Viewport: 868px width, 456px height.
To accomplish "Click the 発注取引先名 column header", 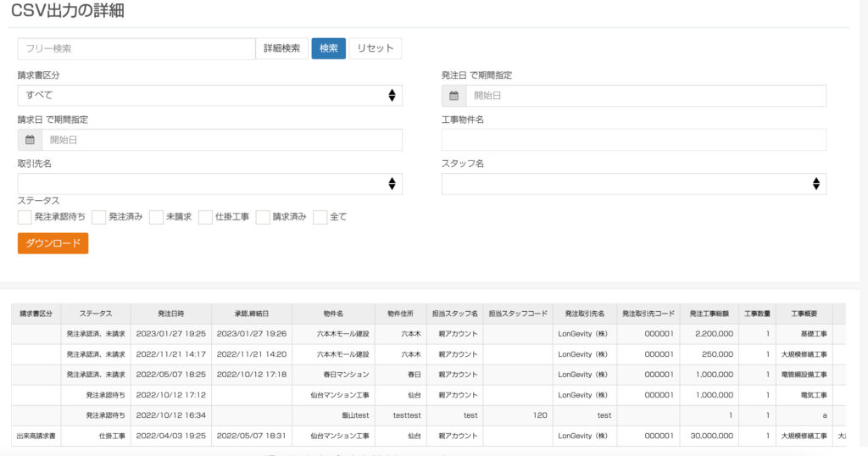I will coord(585,314).
